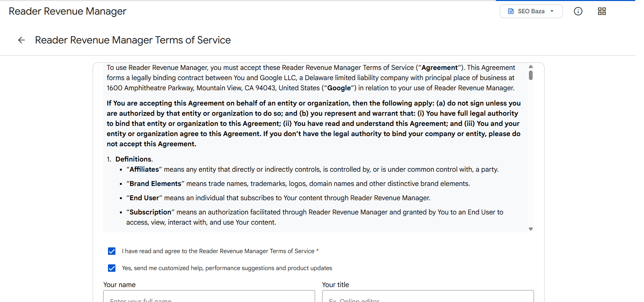Click the bold 'Affiliates' definition term
Image resolution: width=644 pixels, height=302 pixels.
tap(144, 169)
